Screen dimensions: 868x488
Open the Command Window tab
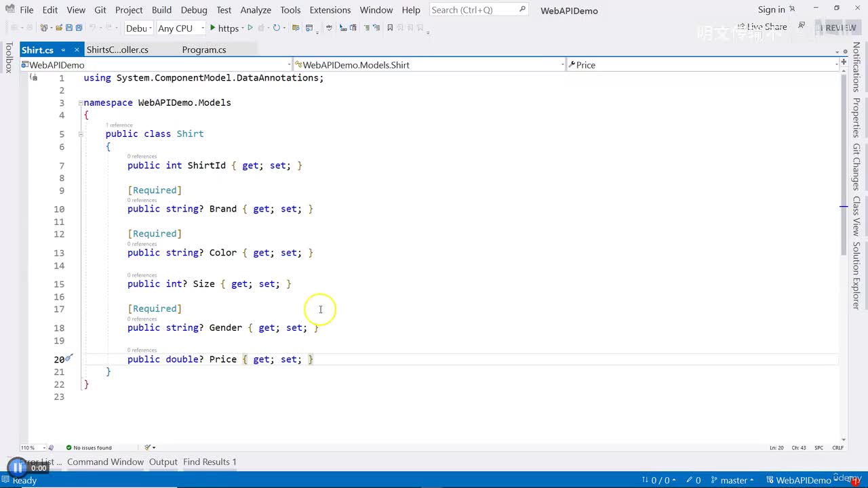(x=105, y=462)
